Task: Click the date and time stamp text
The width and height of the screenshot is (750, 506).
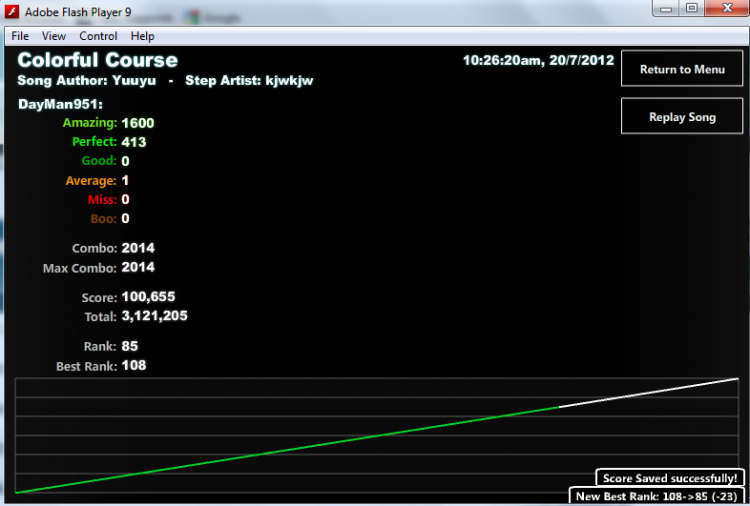Action: click(x=538, y=60)
